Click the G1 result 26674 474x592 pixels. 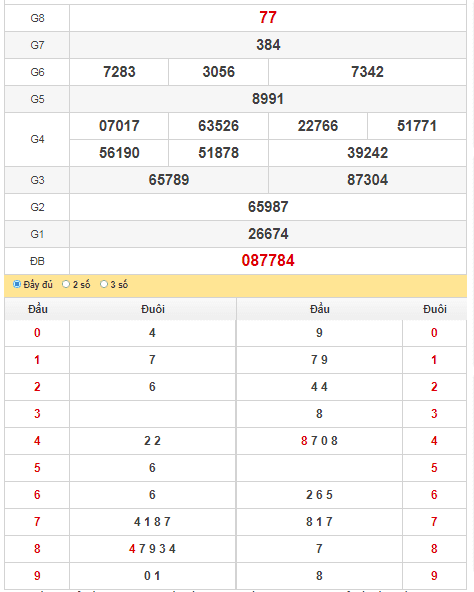268,234
